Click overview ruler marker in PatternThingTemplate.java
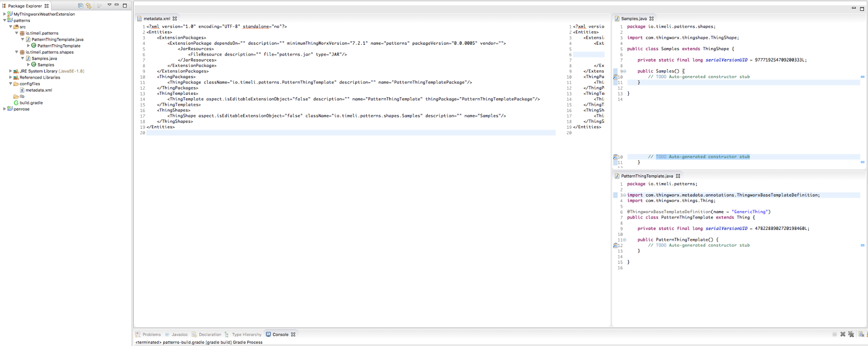 click(x=863, y=245)
